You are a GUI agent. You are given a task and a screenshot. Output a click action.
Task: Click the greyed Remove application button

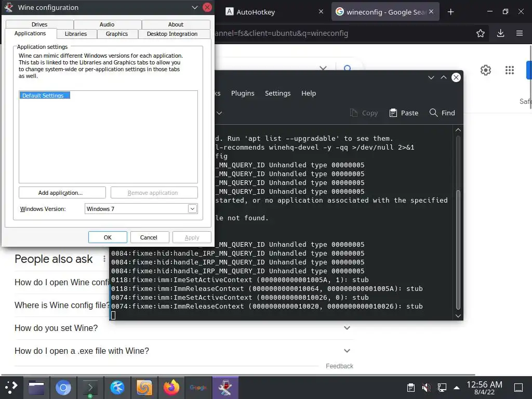[x=154, y=193]
